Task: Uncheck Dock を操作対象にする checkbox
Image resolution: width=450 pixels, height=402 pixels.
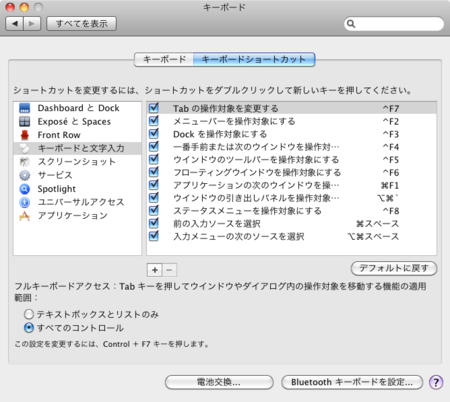Action: pos(154,133)
